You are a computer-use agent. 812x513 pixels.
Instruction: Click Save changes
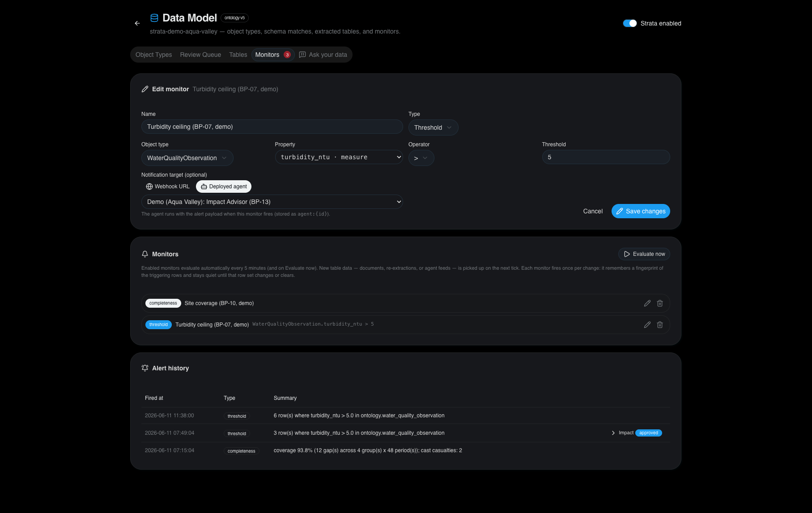pos(641,211)
